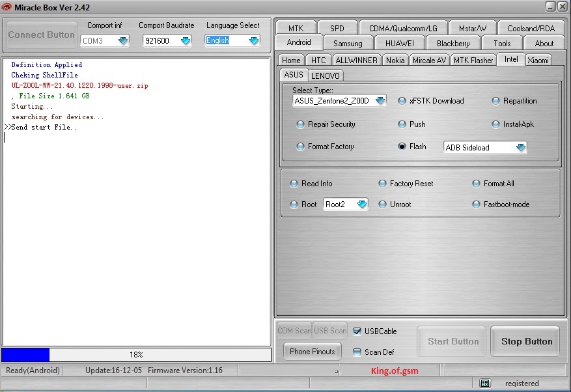Toggle the USBCable checkbox
Viewport: 571px width, 392px height.
click(357, 331)
